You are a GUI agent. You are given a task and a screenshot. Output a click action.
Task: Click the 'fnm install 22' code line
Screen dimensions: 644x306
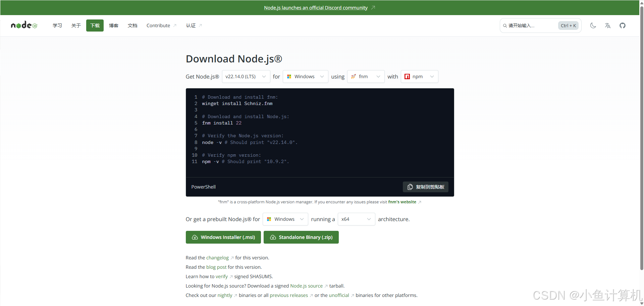222,123
